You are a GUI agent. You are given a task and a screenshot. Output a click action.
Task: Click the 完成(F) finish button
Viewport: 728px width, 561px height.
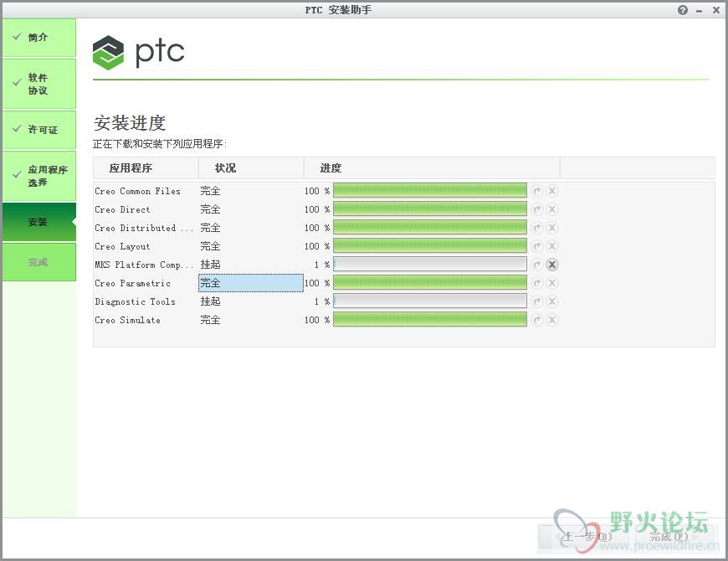(669, 537)
